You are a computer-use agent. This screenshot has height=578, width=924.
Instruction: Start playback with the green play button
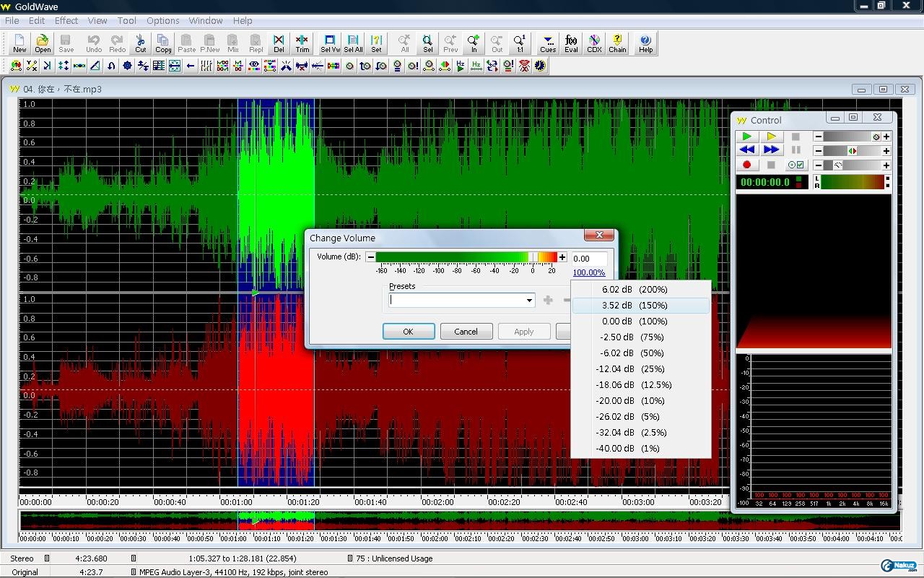point(747,136)
